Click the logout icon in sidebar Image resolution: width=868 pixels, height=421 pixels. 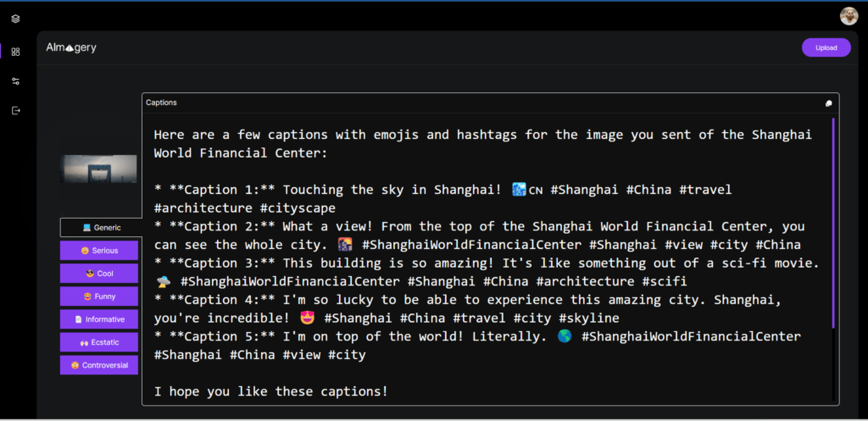point(15,110)
